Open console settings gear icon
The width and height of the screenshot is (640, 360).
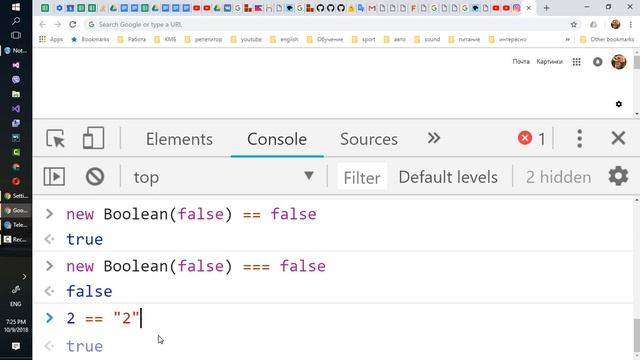(x=618, y=176)
